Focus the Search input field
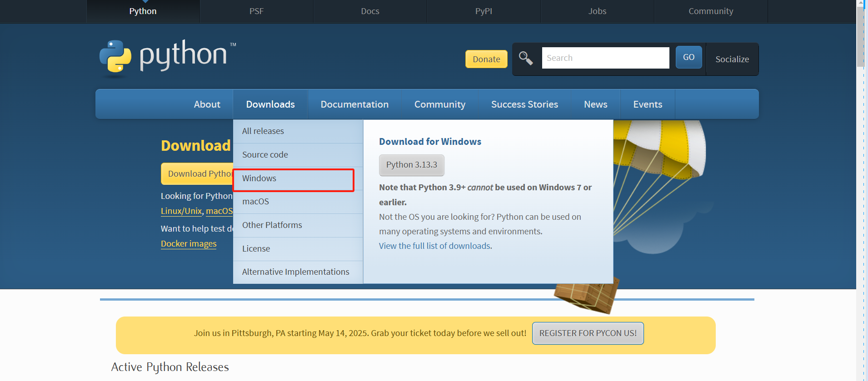The width and height of the screenshot is (868, 381). point(605,58)
